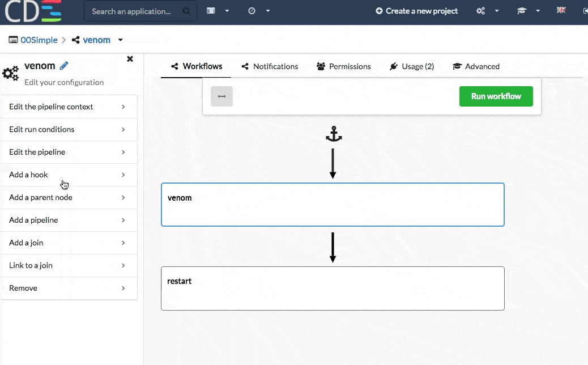Open the clock history icon
Image resolution: width=588 pixels, height=365 pixels.
[252, 11]
